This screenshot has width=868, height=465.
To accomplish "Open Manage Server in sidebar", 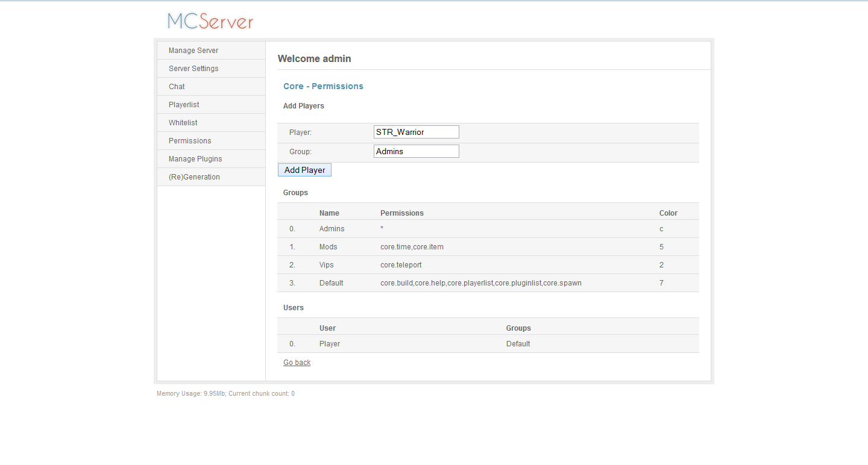I will [193, 51].
